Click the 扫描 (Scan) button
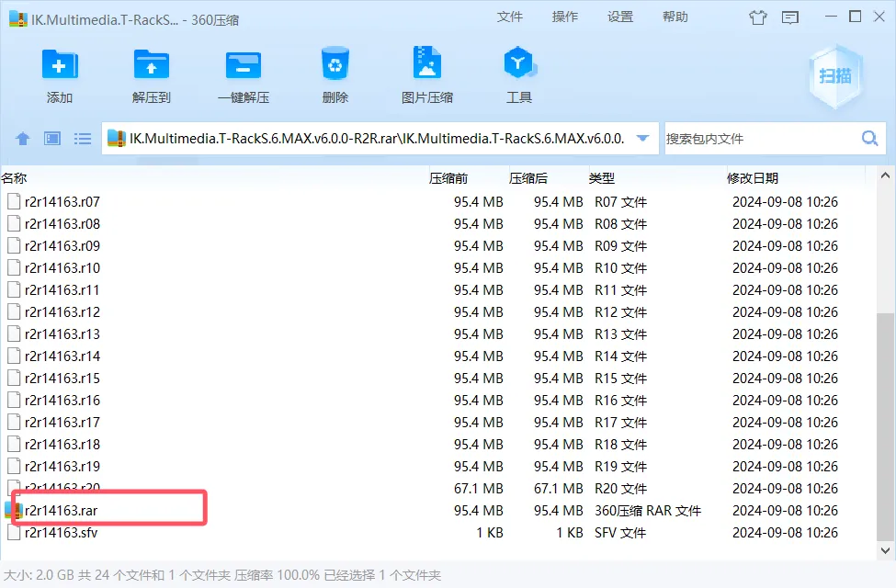This screenshot has height=588, width=896. click(x=834, y=77)
